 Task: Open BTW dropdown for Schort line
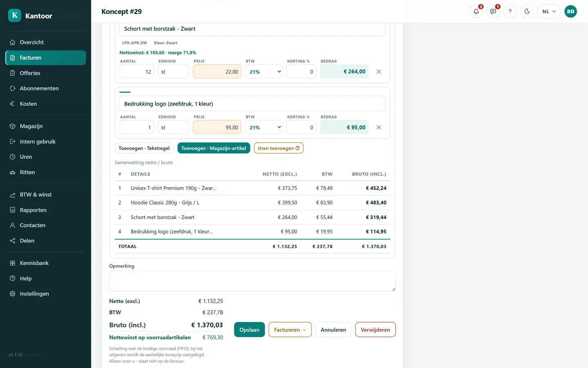click(264, 72)
